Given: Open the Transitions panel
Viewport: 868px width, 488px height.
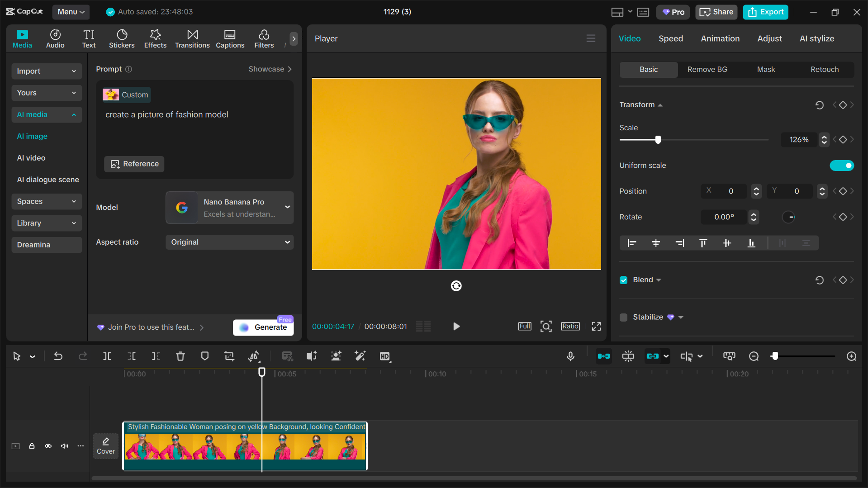Looking at the screenshot, I should (x=192, y=39).
